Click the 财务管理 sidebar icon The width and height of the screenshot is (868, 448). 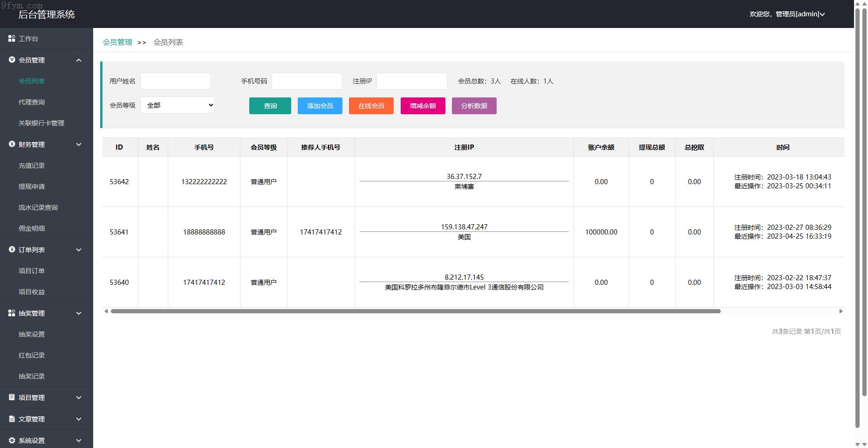[12, 144]
